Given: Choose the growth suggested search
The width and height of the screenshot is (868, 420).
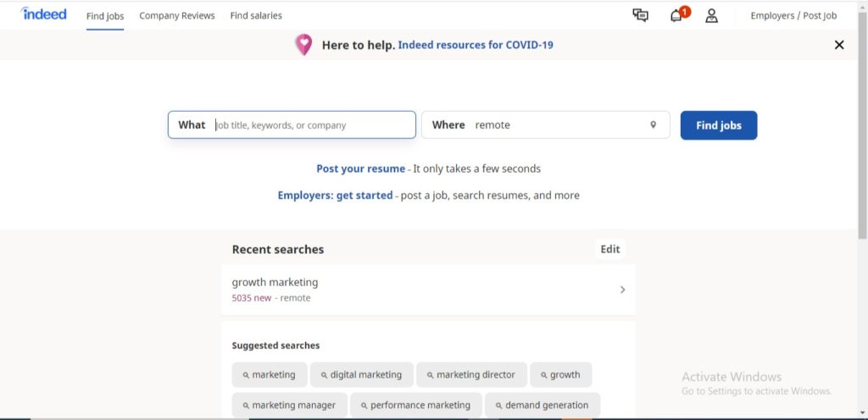Looking at the screenshot, I should [561, 374].
